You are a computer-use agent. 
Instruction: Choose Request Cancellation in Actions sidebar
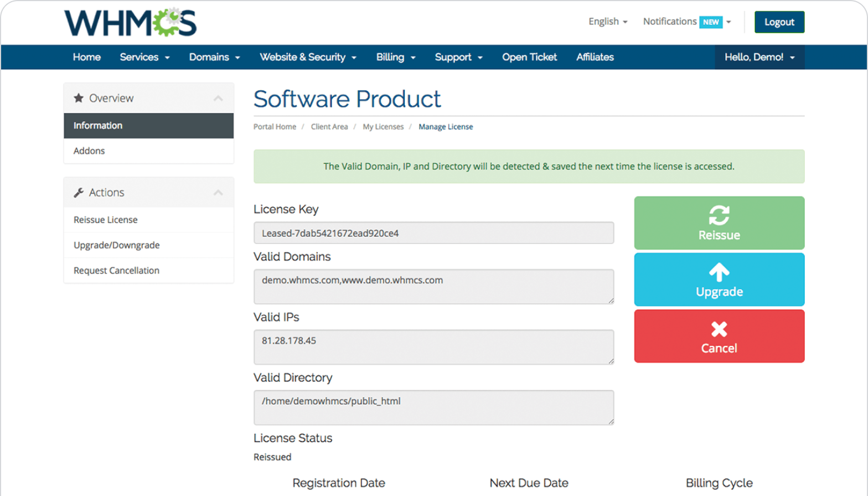148,271
